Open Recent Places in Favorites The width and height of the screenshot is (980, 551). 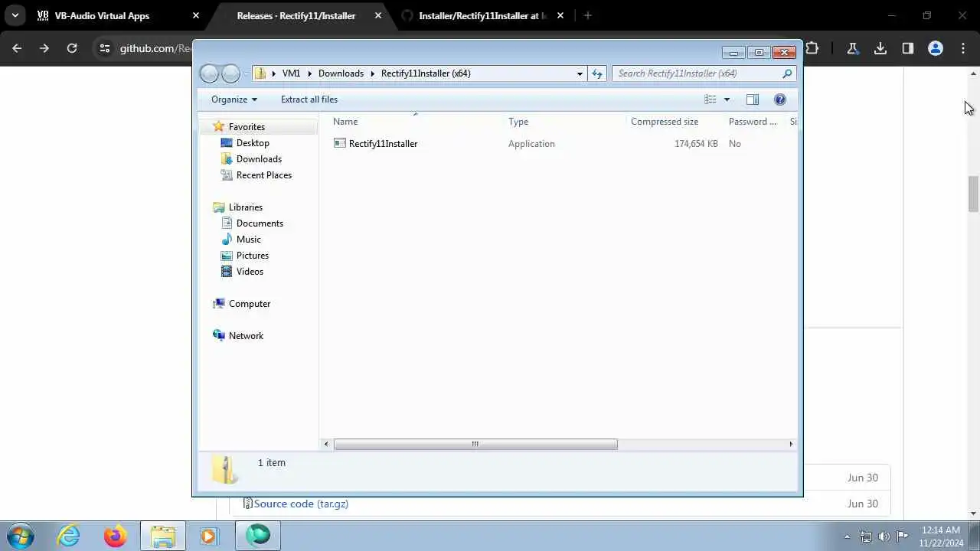coord(264,175)
